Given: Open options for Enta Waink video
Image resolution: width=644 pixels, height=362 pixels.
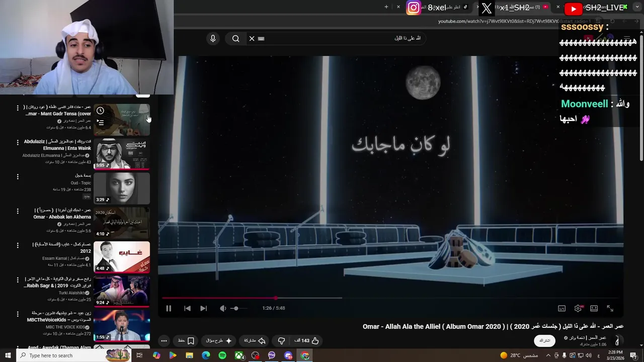Looking at the screenshot, I should click(x=18, y=142).
